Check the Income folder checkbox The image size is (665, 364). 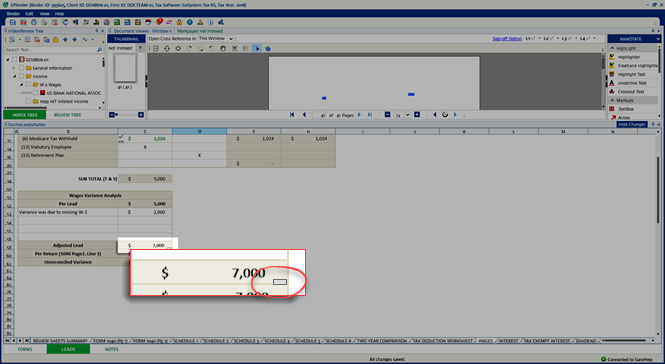22,76
